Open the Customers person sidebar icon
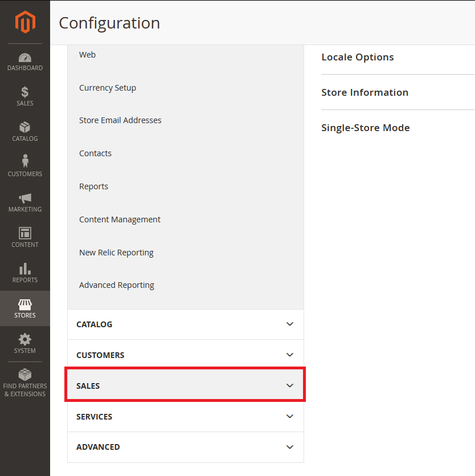Image resolution: width=475 pixels, height=476 pixels. pos(25,162)
